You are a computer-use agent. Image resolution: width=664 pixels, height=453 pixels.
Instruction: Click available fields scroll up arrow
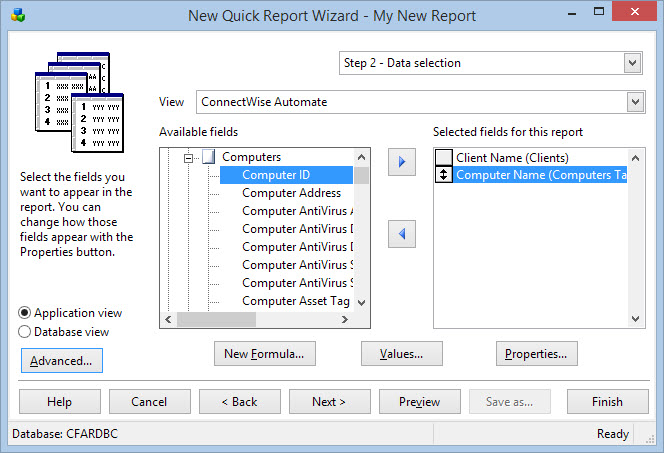pos(361,157)
